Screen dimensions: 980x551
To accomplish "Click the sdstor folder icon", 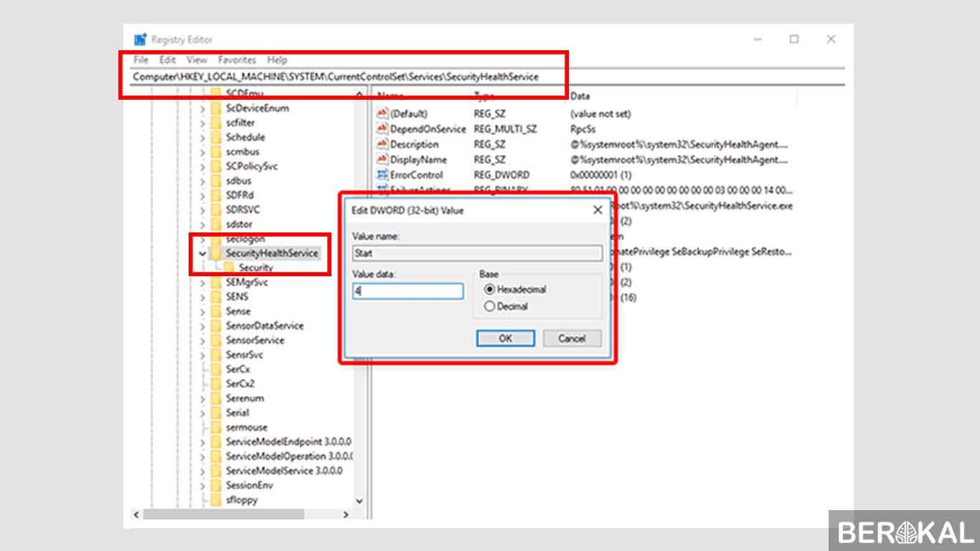I will tap(216, 225).
